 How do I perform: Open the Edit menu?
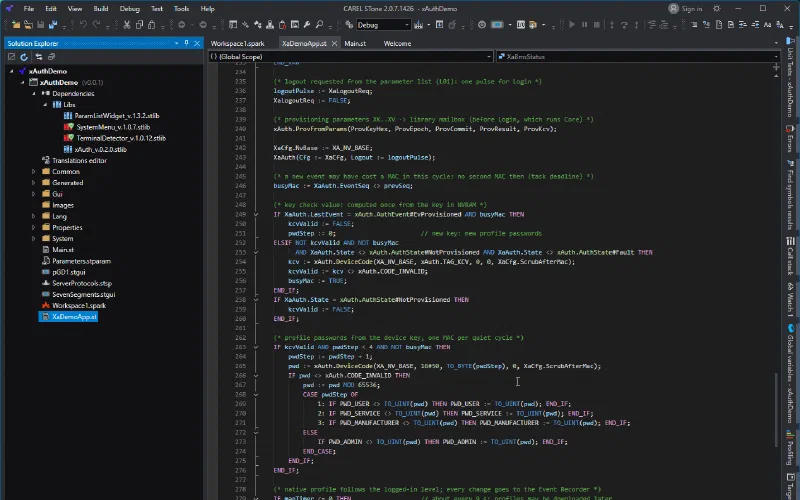[x=51, y=9]
